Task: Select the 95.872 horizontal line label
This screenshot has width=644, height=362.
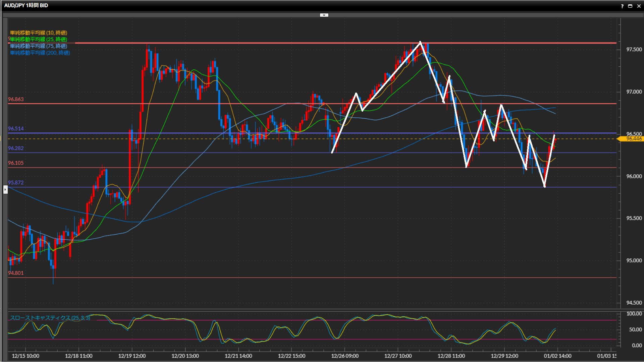Action: pyautogui.click(x=16, y=183)
